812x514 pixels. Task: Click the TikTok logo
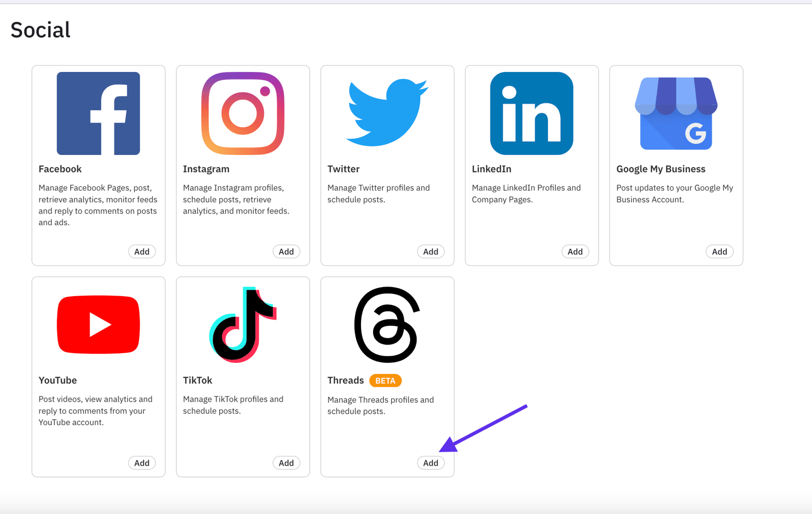(243, 324)
